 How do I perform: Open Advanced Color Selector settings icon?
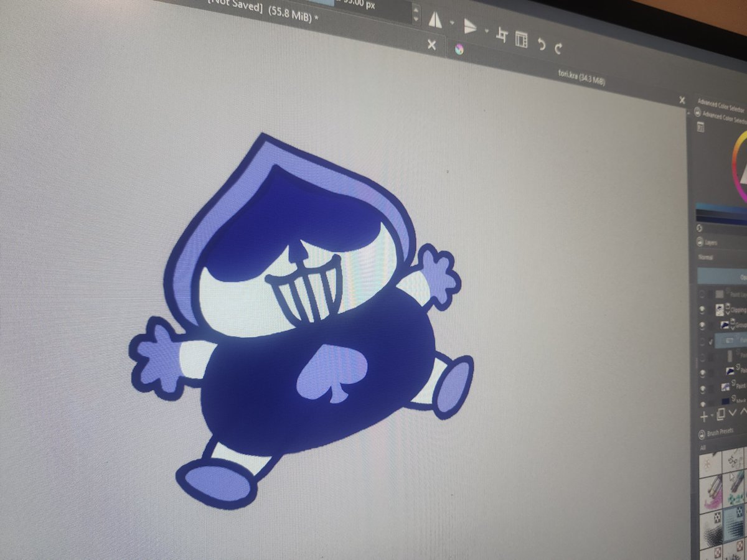coord(700,127)
